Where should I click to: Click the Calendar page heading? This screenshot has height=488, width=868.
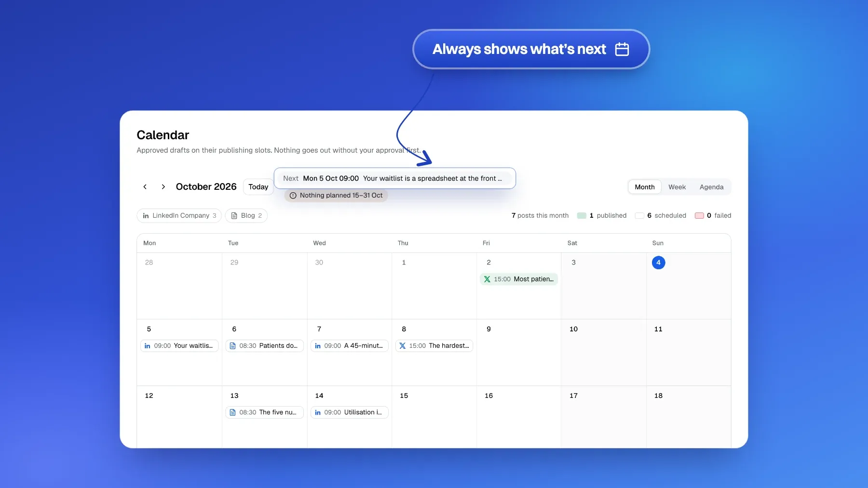click(163, 135)
